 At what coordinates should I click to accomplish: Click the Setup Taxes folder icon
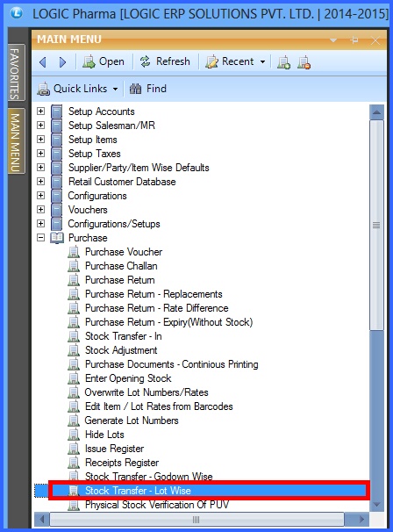click(x=56, y=154)
